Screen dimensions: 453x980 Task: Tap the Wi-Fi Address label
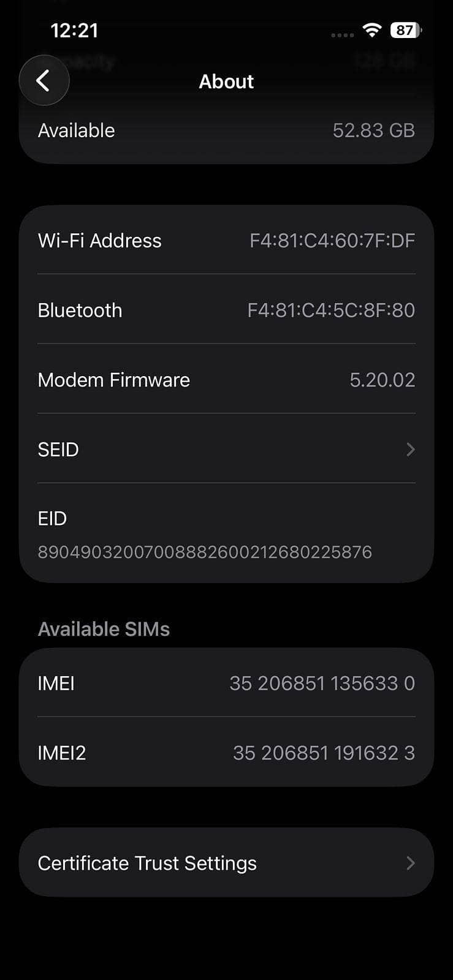tap(99, 241)
